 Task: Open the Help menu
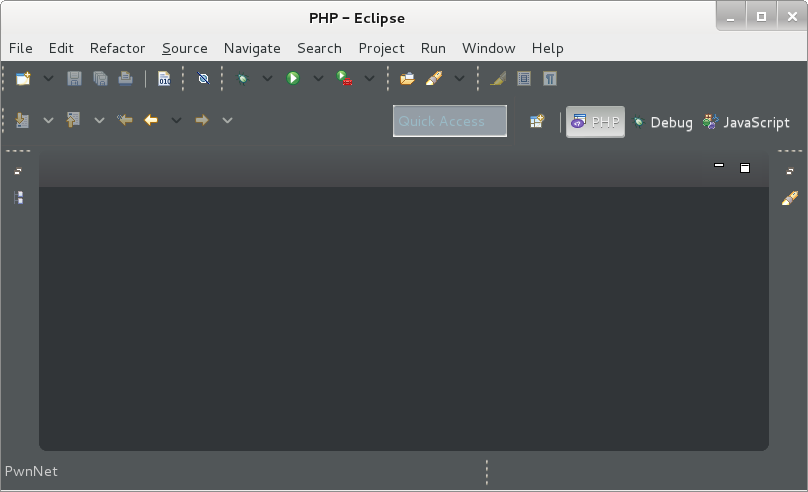(x=547, y=48)
